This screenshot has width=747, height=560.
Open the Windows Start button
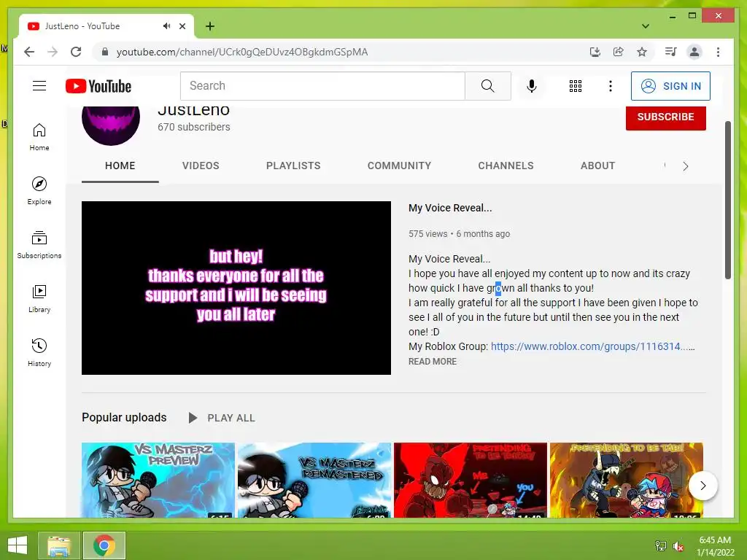pyautogui.click(x=18, y=545)
